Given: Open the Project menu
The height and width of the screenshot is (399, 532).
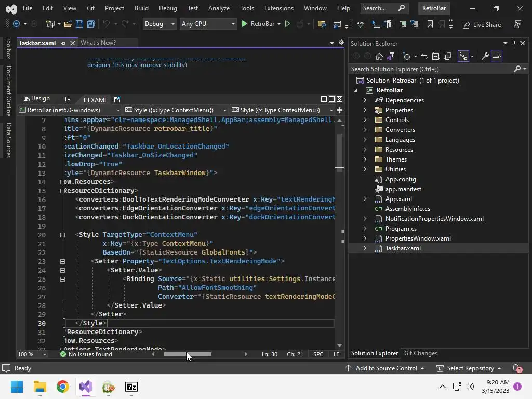Looking at the screenshot, I should [x=114, y=8].
